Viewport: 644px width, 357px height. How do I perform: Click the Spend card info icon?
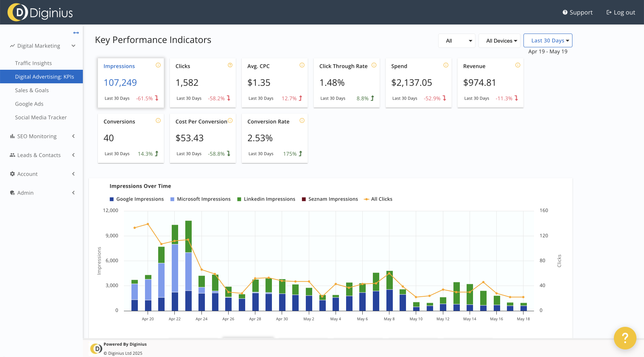[x=446, y=65]
